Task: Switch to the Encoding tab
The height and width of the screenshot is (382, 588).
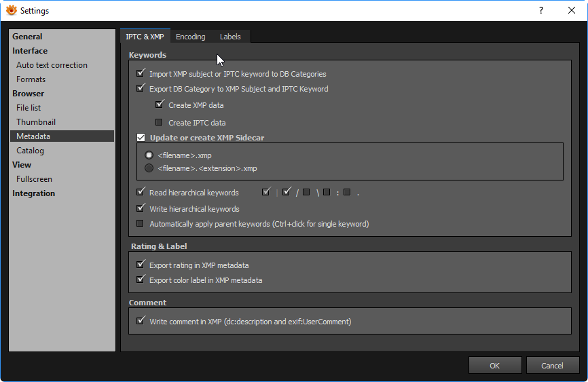Action: pos(190,37)
